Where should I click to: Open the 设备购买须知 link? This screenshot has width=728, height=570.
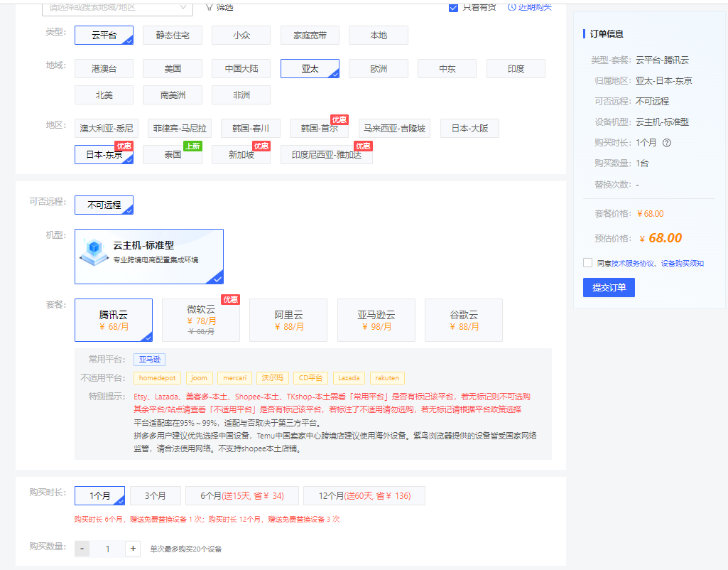click(683, 264)
